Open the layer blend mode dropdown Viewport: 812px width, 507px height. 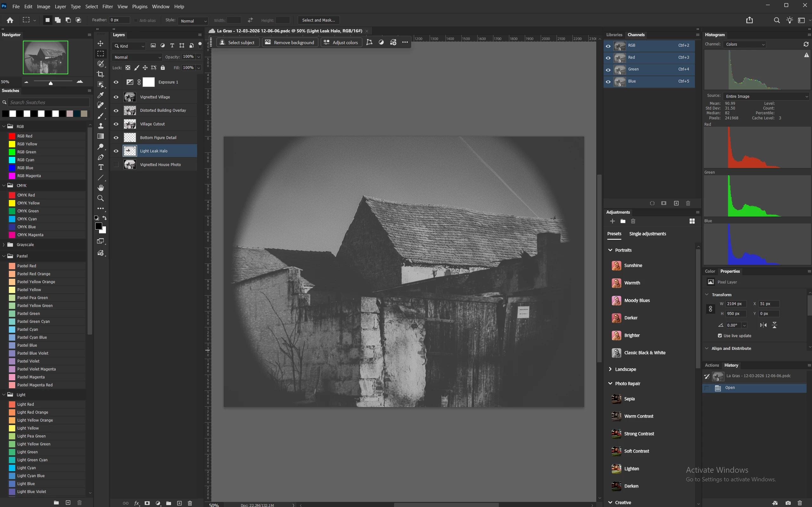(x=137, y=57)
